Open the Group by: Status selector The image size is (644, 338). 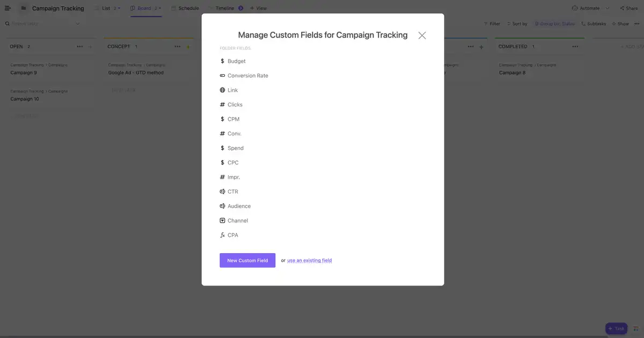(x=554, y=24)
